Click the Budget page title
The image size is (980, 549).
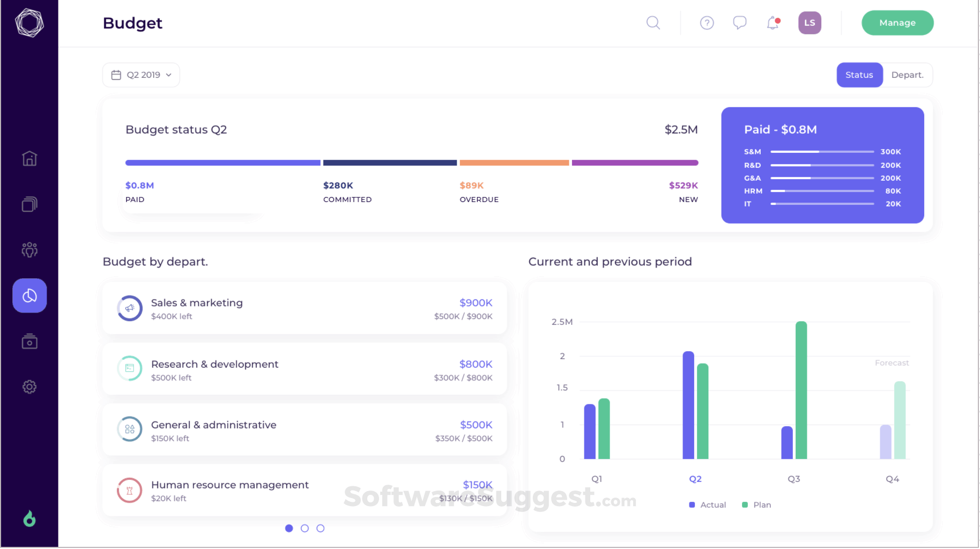(132, 23)
